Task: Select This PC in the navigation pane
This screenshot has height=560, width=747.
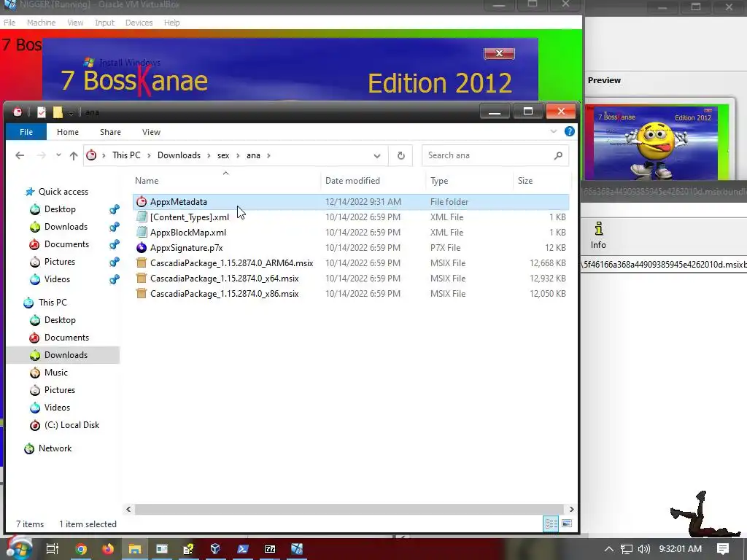Action: tap(53, 303)
